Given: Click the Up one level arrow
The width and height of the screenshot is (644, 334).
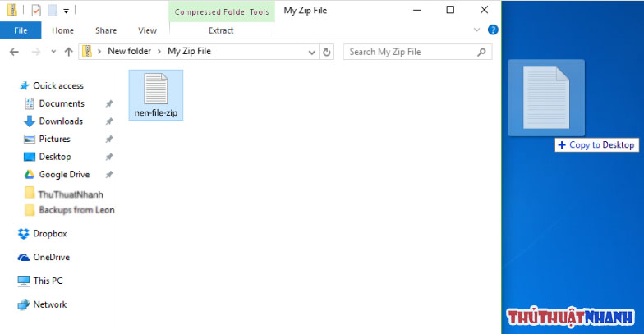Looking at the screenshot, I should click(69, 52).
